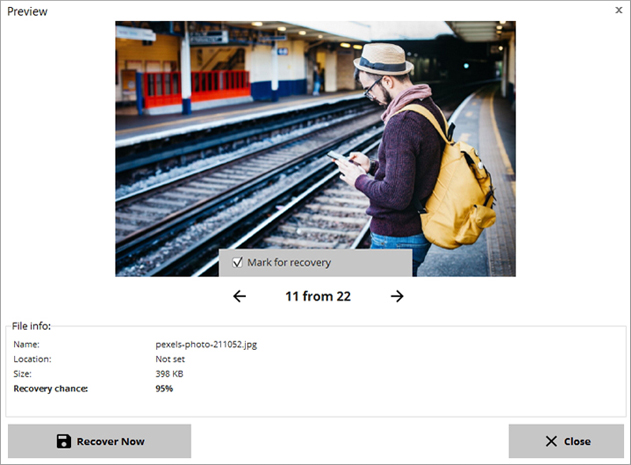The image size is (631, 465).
Task: Click the 'Name:' field label
Action: [27, 345]
